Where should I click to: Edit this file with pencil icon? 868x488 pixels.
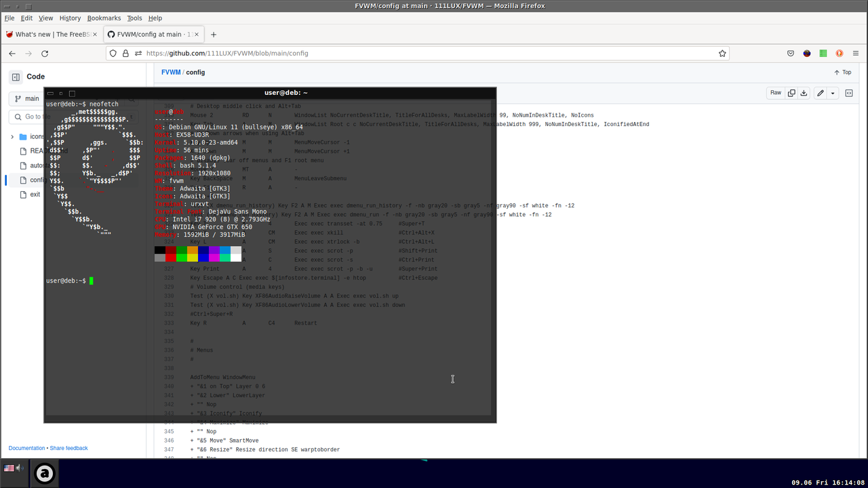tap(821, 93)
